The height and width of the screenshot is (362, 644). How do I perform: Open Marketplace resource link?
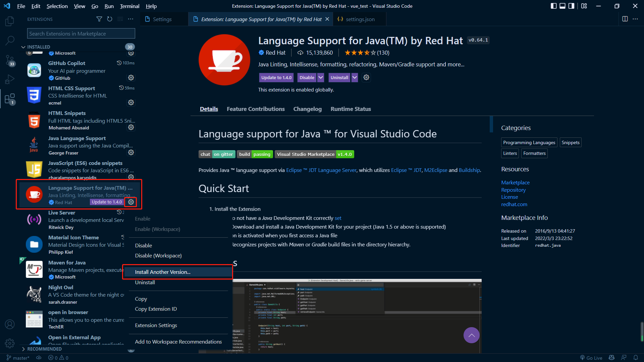(515, 182)
